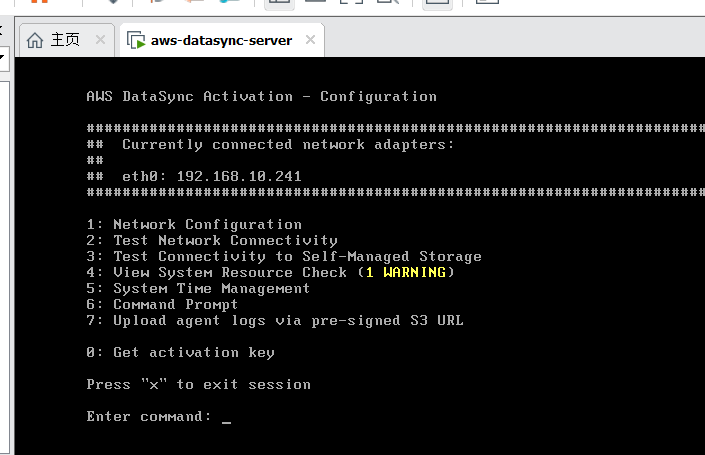Click the 'eth0: 192.168.10.241' line
The image size is (705, 455).
(x=212, y=176)
